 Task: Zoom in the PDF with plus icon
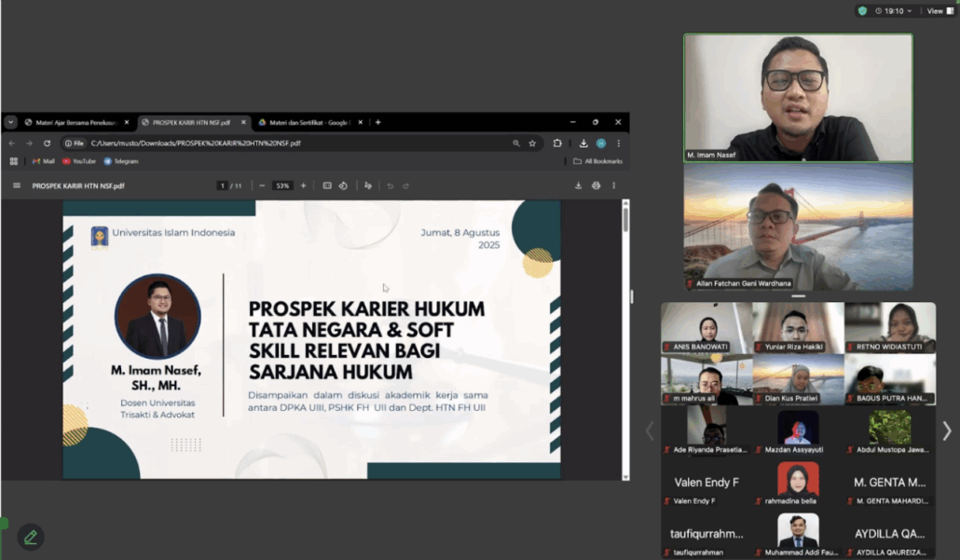coord(303,185)
